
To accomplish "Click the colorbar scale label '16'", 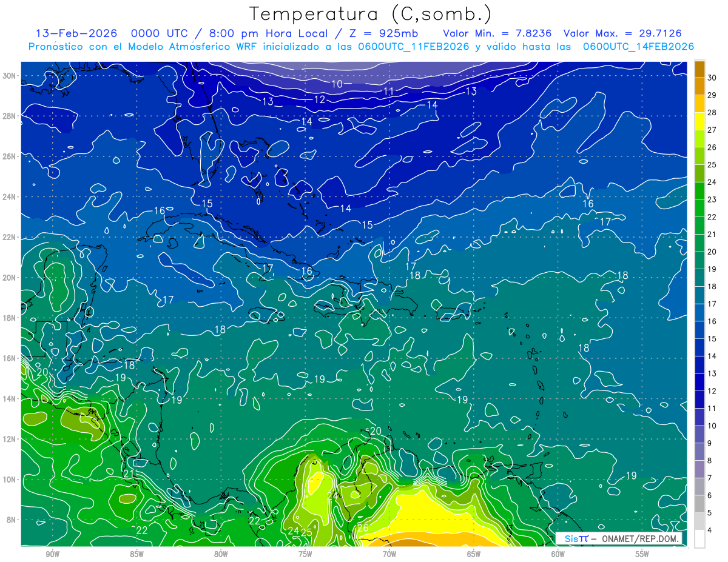I will (x=712, y=321).
